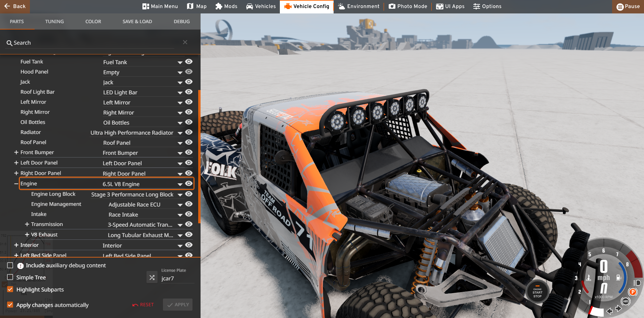Click the eye icon for Right Door Panel
Screen dimensions: 644x318
point(189,173)
